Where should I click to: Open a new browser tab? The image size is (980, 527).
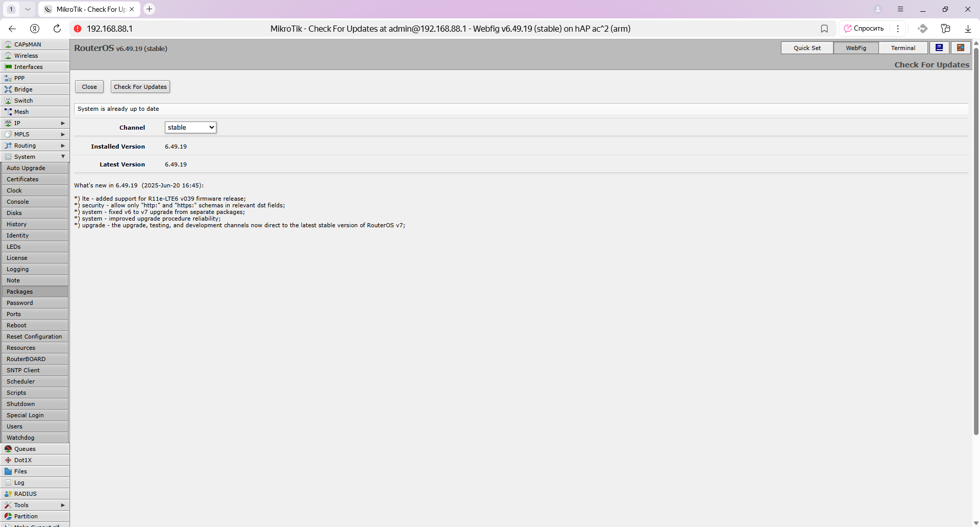pos(149,9)
